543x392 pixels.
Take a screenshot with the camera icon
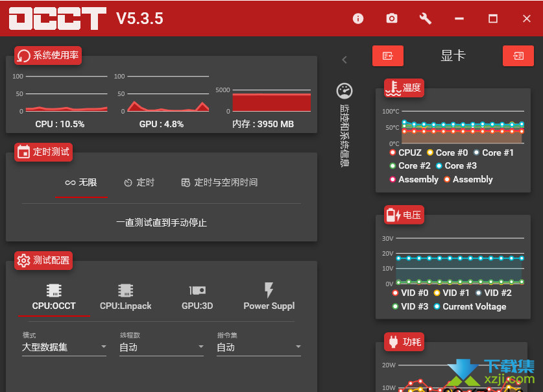(x=392, y=18)
